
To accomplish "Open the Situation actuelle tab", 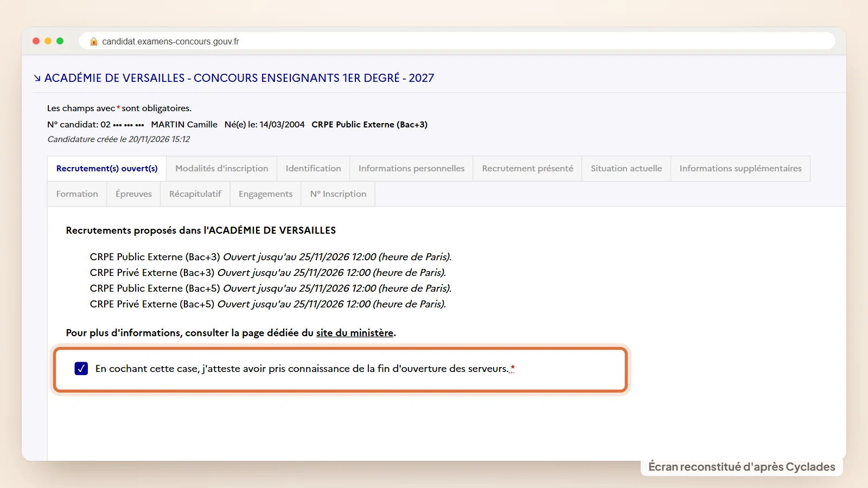I will click(627, 169).
